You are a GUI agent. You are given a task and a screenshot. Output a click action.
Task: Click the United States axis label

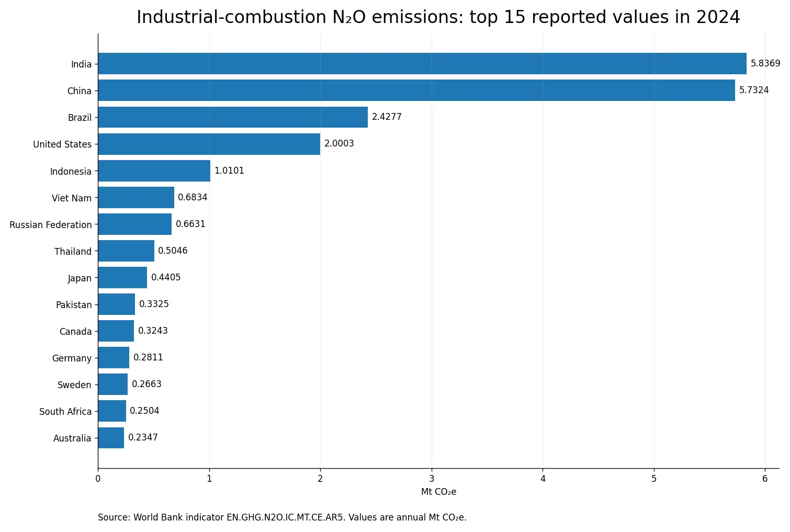[62, 144]
